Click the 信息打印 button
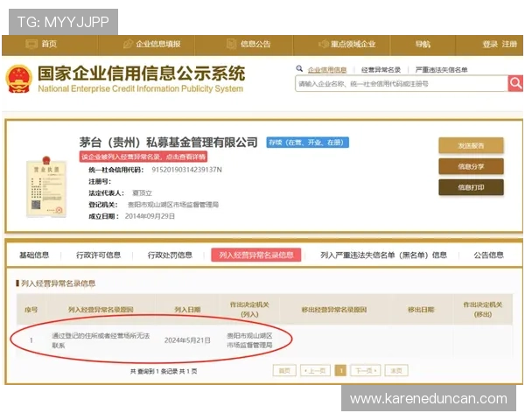This screenshot has width=525, height=420. click(x=471, y=187)
